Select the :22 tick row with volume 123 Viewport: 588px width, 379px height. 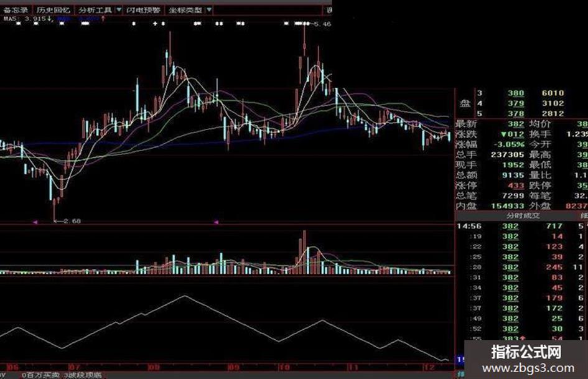(x=521, y=246)
